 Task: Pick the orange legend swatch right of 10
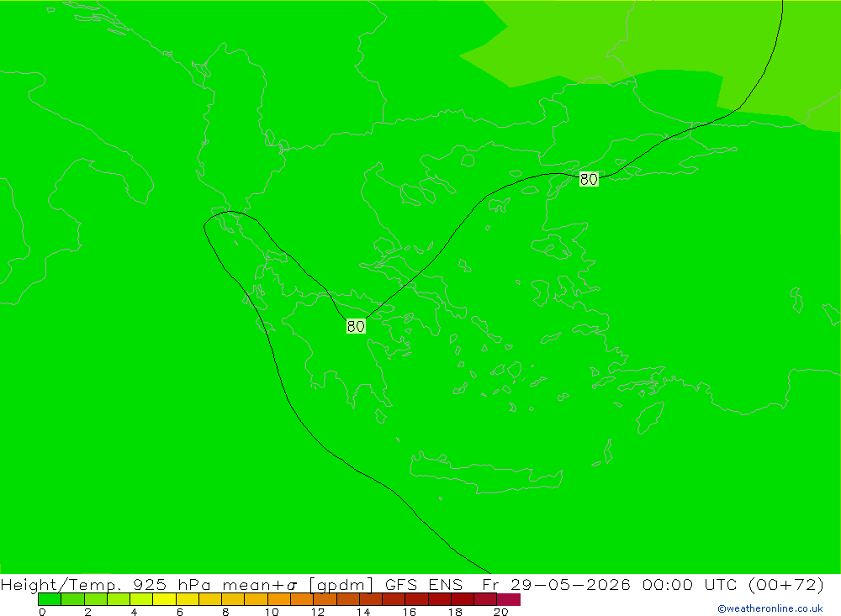pos(279,599)
